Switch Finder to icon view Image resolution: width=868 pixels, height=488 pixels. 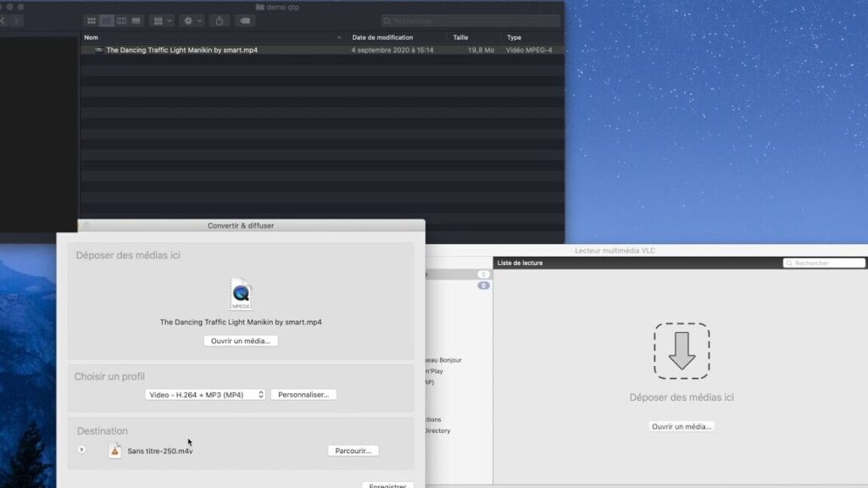pos(92,21)
